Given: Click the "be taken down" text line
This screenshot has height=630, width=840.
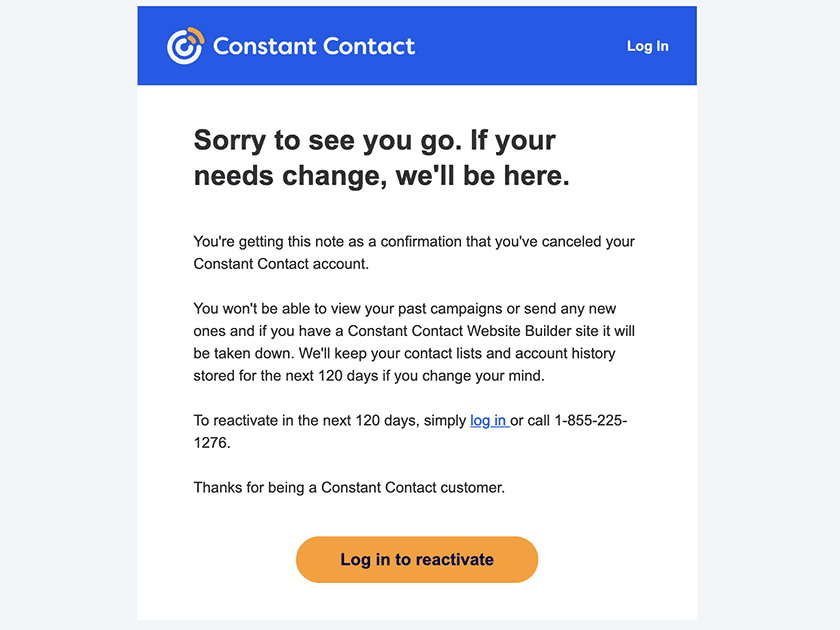Looking at the screenshot, I should tap(404, 354).
